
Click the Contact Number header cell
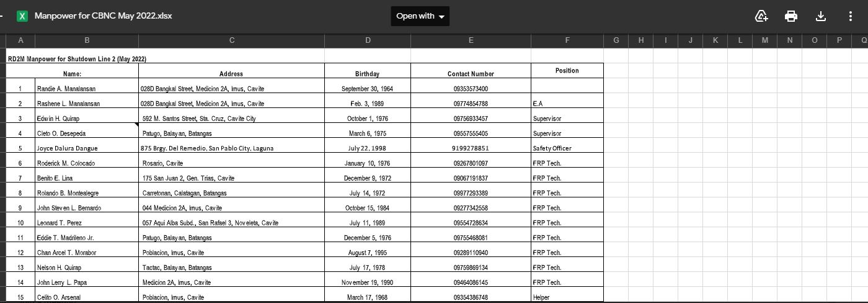coord(471,74)
